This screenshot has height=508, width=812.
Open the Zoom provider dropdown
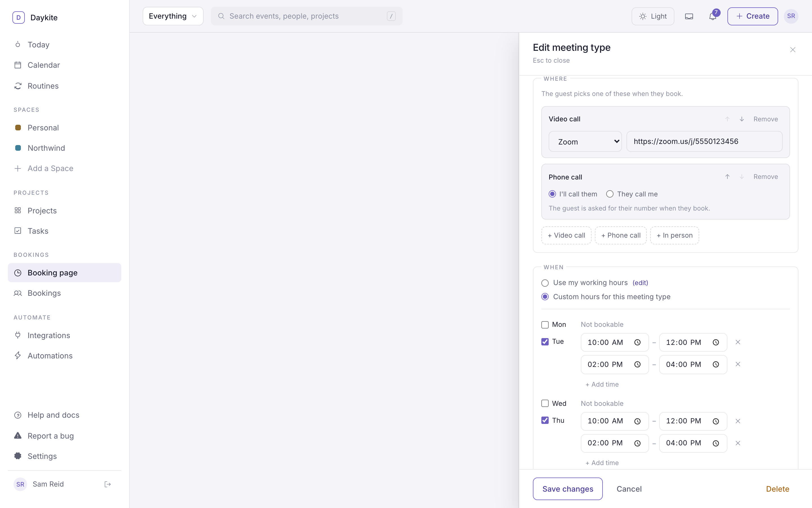(585, 141)
